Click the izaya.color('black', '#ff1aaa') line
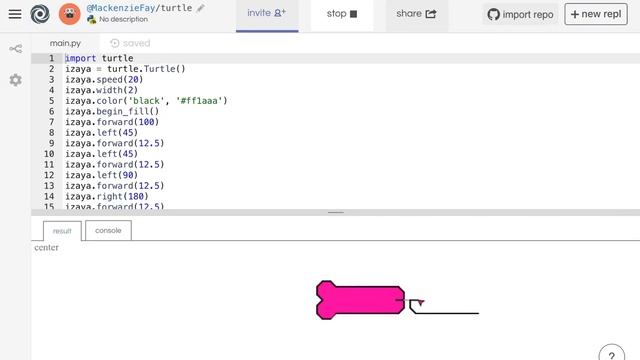 pyautogui.click(x=146, y=101)
